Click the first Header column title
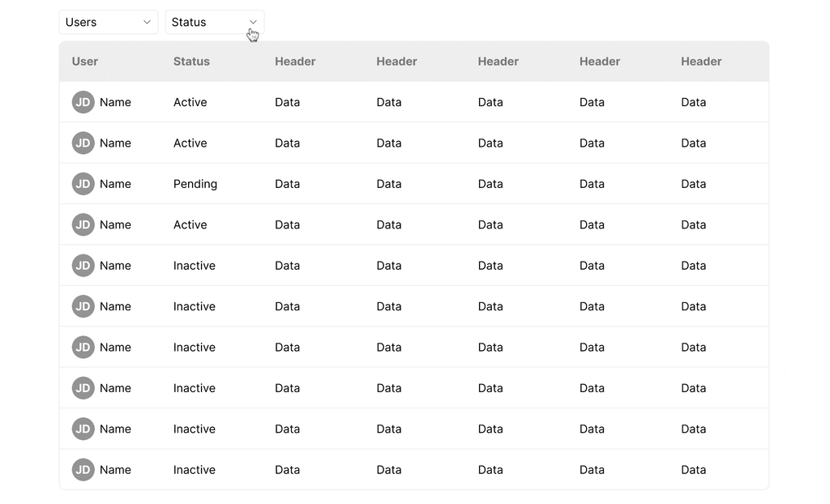The width and height of the screenshot is (830, 504). 295,61
